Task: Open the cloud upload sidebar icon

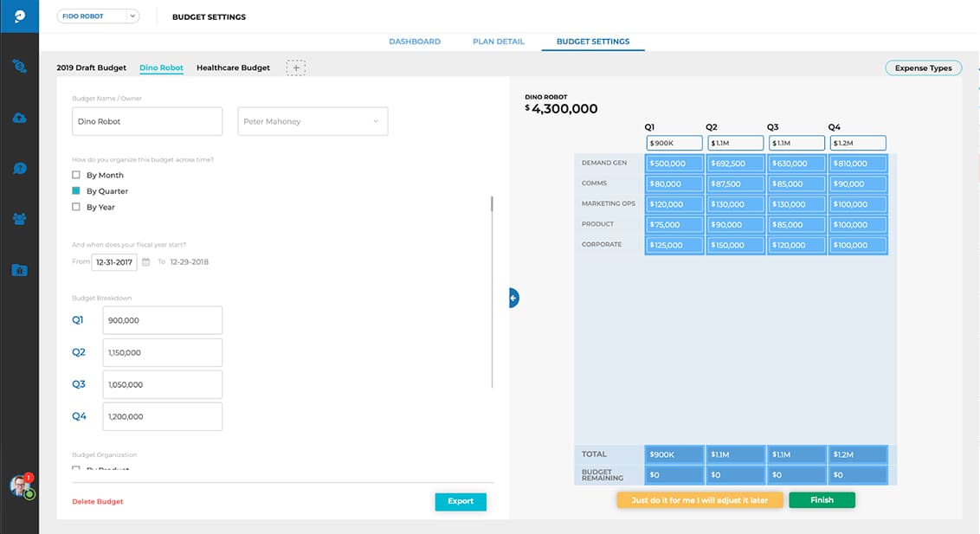Action: click(19, 118)
